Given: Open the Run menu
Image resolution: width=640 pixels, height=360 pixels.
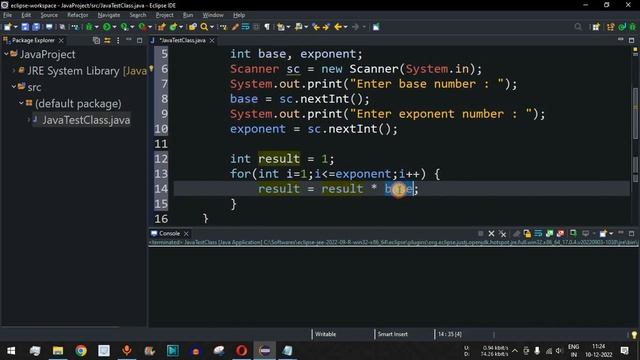Looking at the screenshot, I should click(x=188, y=15).
